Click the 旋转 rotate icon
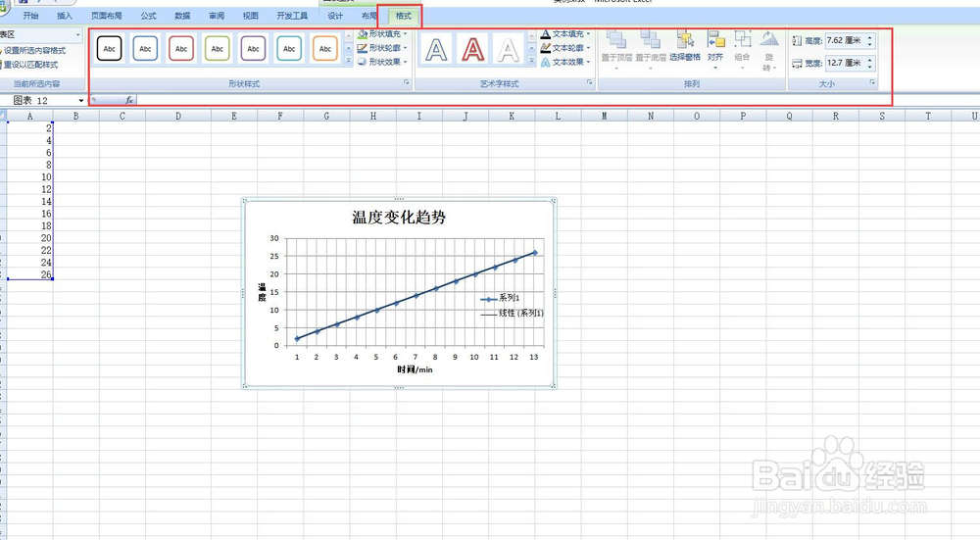980x540 pixels. (768, 39)
